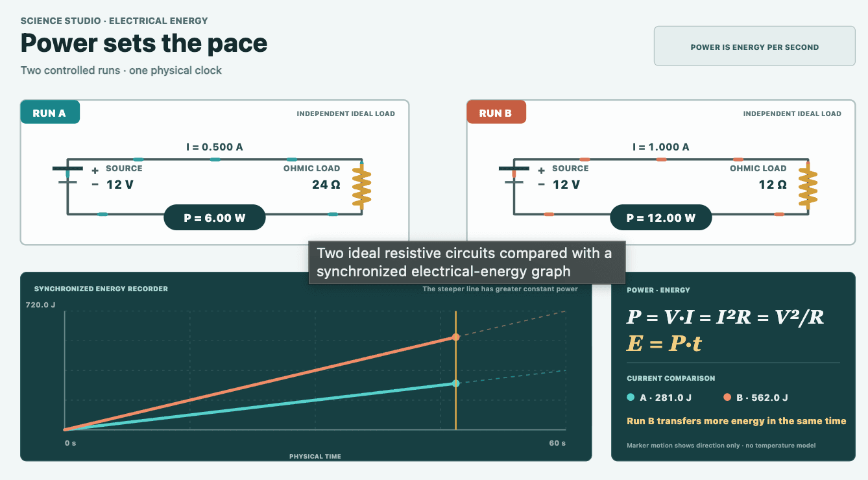Click the Run A battery source symbol
The height and width of the screenshot is (480, 868).
tap(67, 174)
